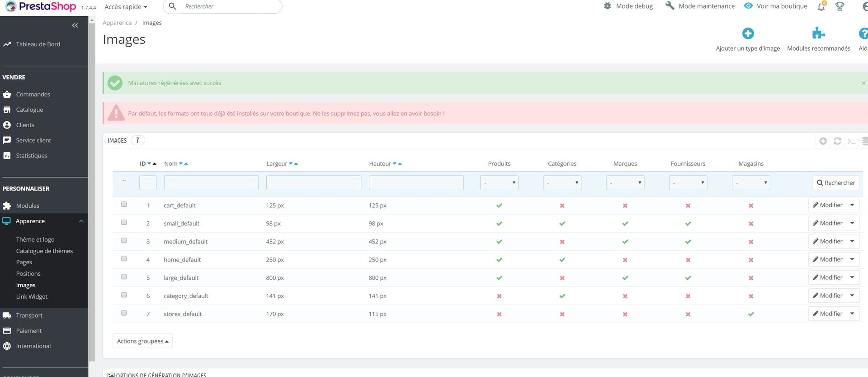Focus the Nom filter input field
The width and height of the screenshot is (868, 377).
(211, 183)
